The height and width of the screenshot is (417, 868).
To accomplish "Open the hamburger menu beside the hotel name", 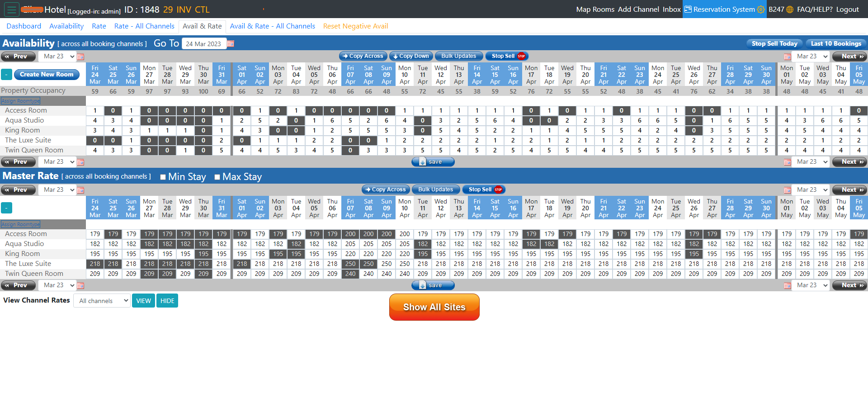I will [11, 9].
